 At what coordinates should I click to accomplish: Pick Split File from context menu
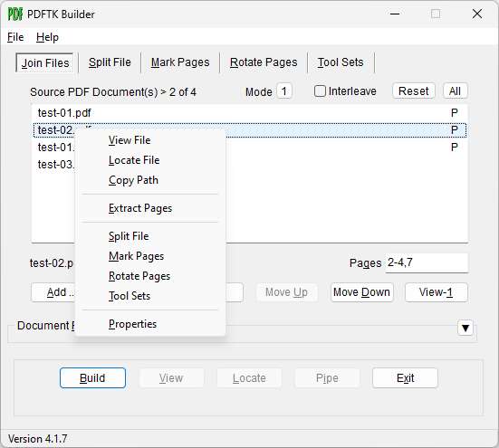pyautogui.click(x=129, y=236)
